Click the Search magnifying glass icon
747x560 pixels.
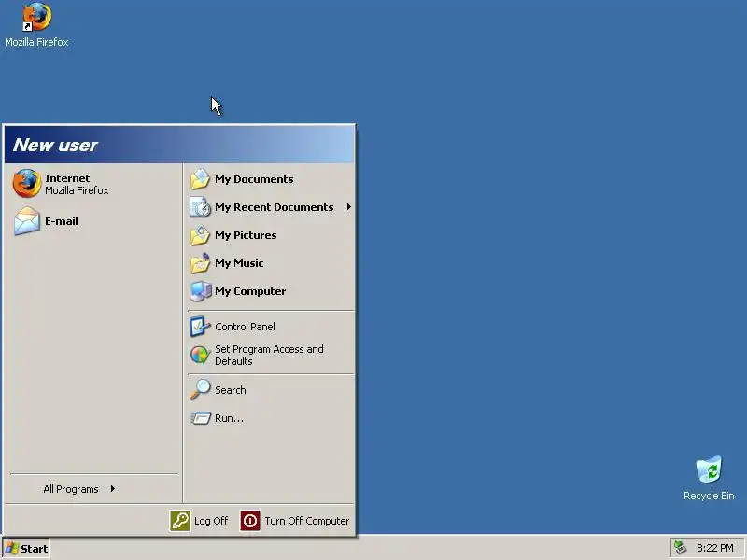point(200,389)
